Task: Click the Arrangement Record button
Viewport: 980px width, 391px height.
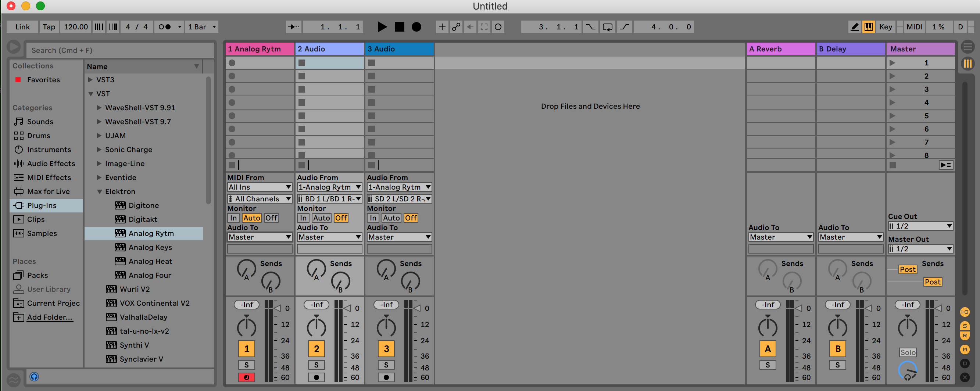Action: (x=416, y=27)
